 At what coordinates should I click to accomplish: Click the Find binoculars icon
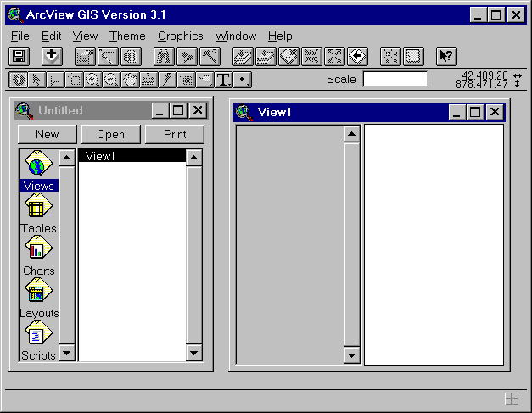tap(164, 56)
